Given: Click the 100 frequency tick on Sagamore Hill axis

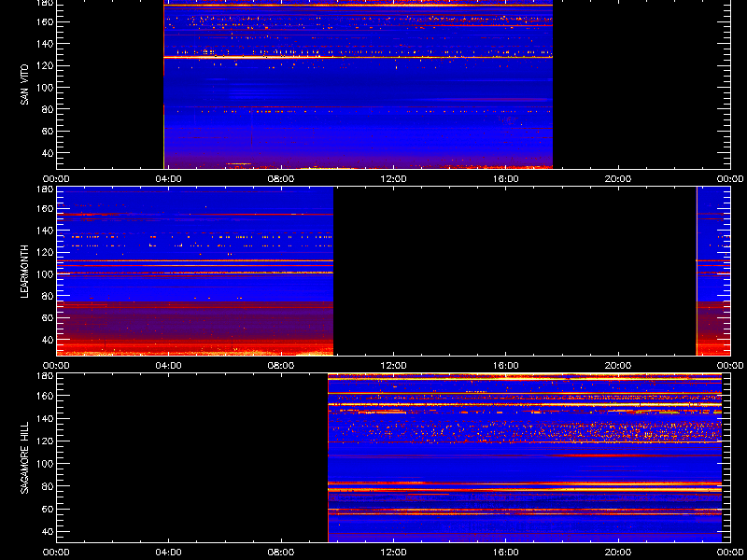Looking at the screenshot, I should coord(45,463).
